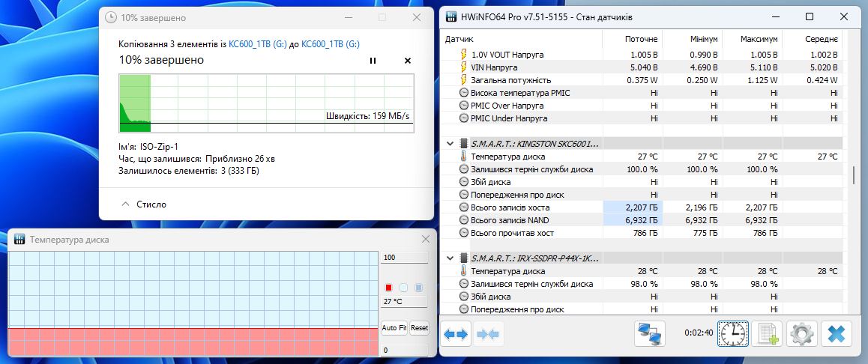Click the graph maximum value field 100

(x=404, y=257)
